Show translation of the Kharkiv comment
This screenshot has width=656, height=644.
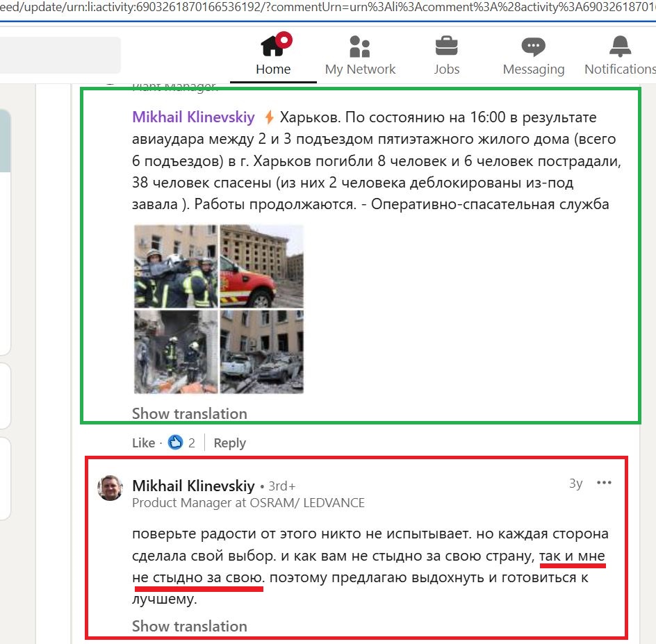click(x=190, y=413)
